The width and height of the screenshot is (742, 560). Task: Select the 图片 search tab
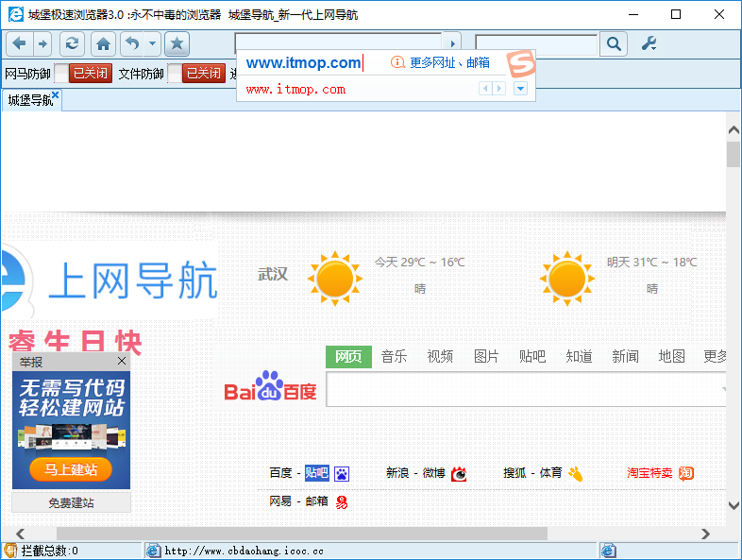[x=486, y=356]
